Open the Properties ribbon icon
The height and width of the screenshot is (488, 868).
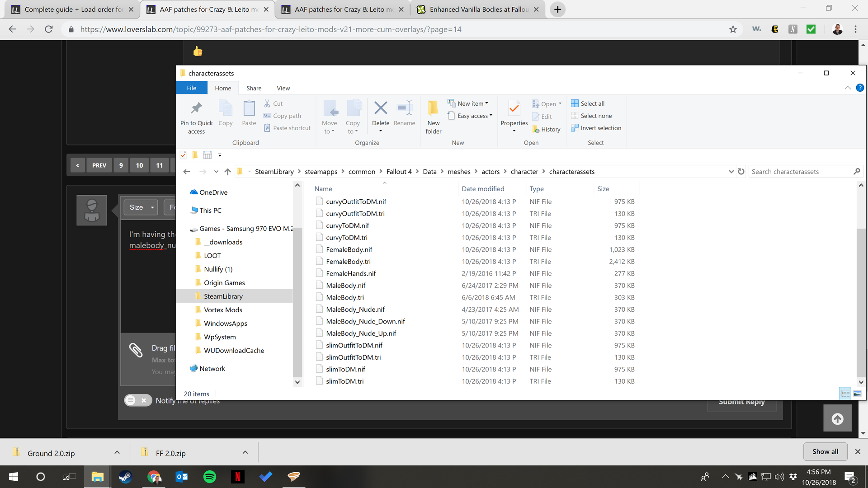[514, 108]
